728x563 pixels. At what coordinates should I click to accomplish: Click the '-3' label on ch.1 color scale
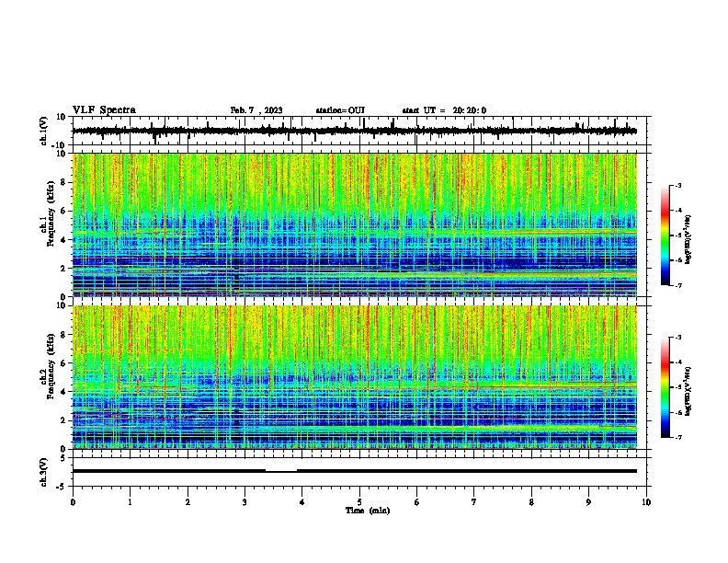pyautogui.click(x=677, y=185)
